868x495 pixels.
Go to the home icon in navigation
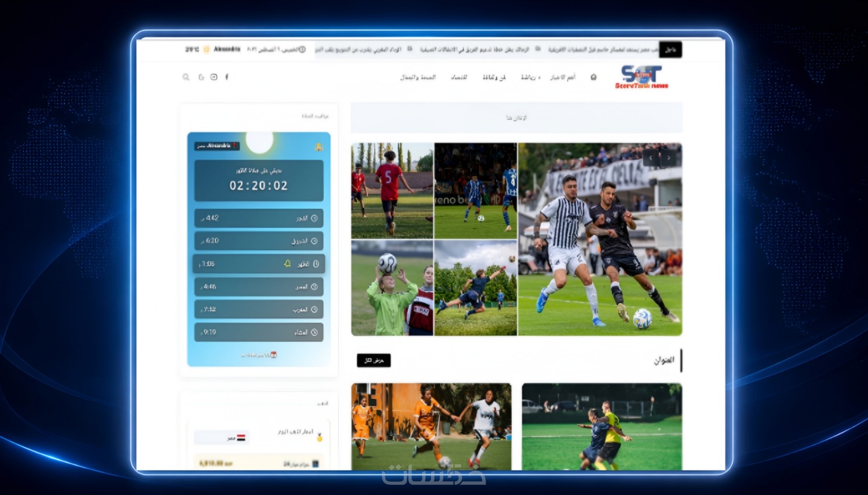click(593, 77)
